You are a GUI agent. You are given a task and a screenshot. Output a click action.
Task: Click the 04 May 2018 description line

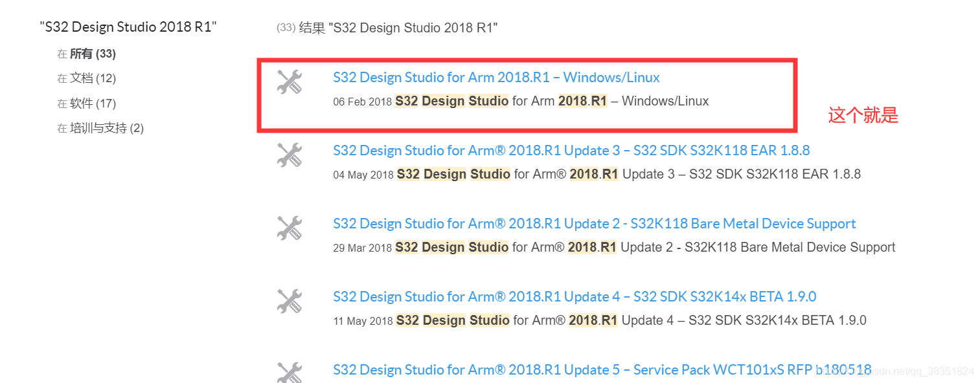597,175
